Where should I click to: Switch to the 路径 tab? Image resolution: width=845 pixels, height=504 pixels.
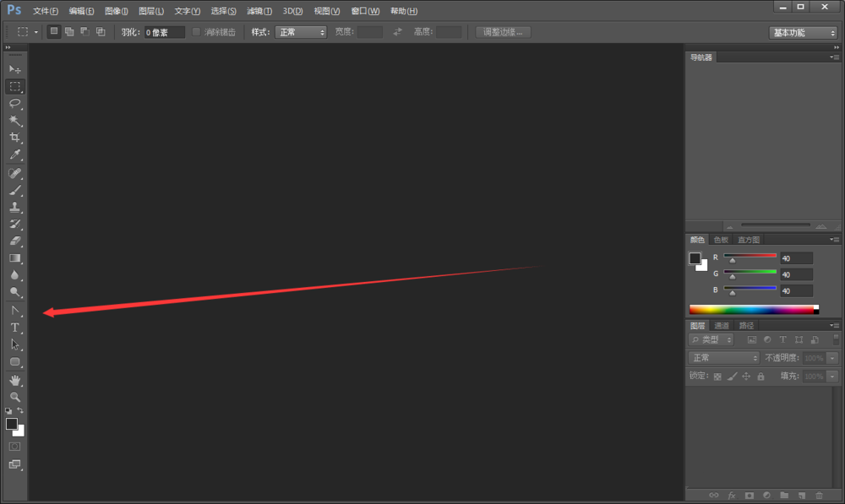pyautogui.click(x=746, y=325)
